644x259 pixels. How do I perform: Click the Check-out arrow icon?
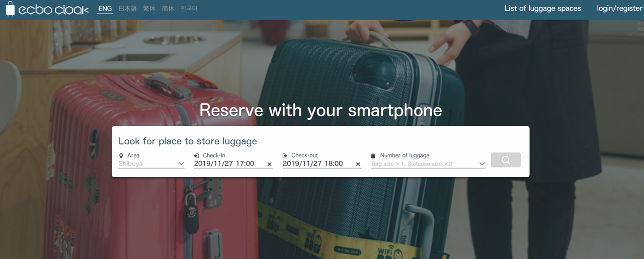point(285,156)
